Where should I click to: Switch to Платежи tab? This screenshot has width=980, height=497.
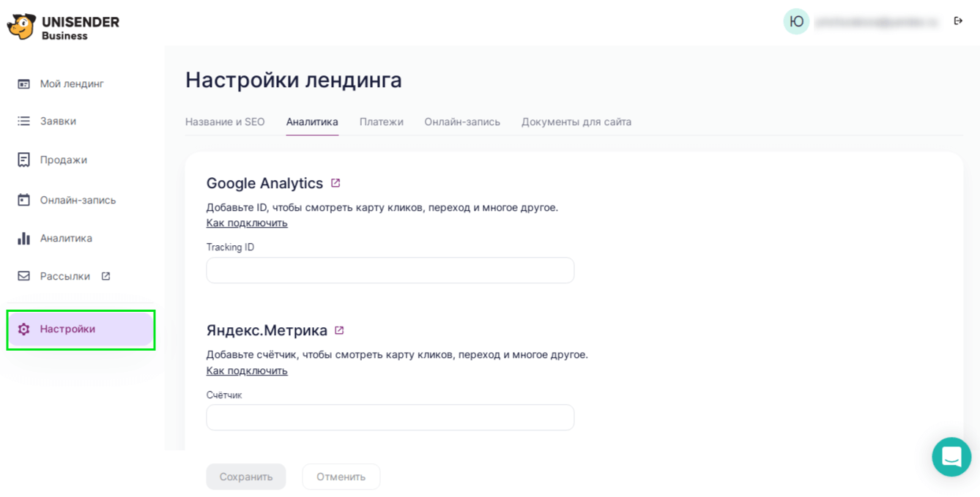382,122
